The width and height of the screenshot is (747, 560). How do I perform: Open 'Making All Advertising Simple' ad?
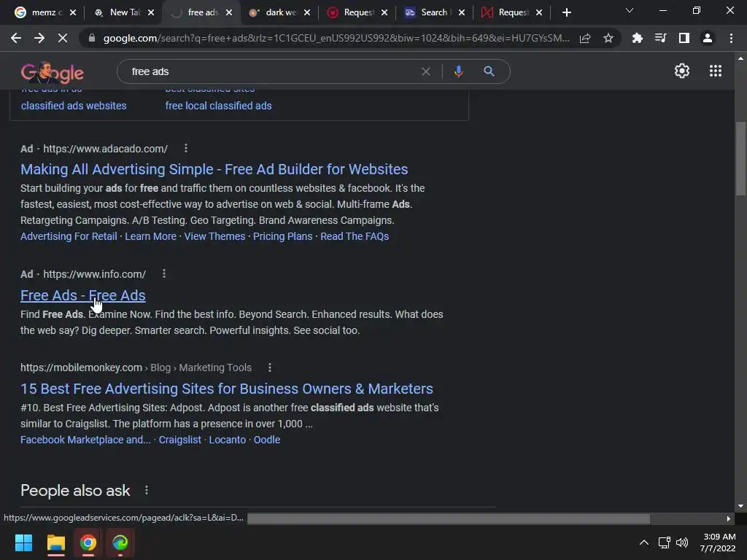pyautogui.click(x=214, y=169)
